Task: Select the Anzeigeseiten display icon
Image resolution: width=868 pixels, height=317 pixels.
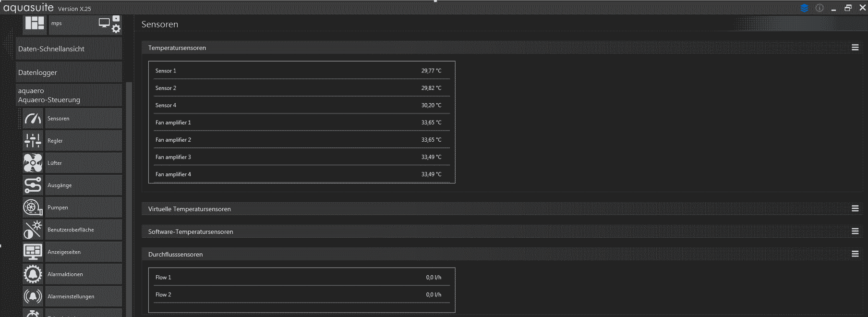Action: (x=33, y=252)
